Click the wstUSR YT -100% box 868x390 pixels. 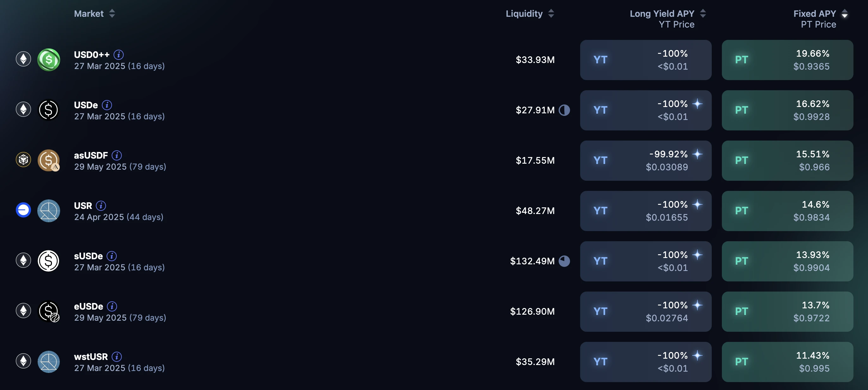tap(645, 362)
